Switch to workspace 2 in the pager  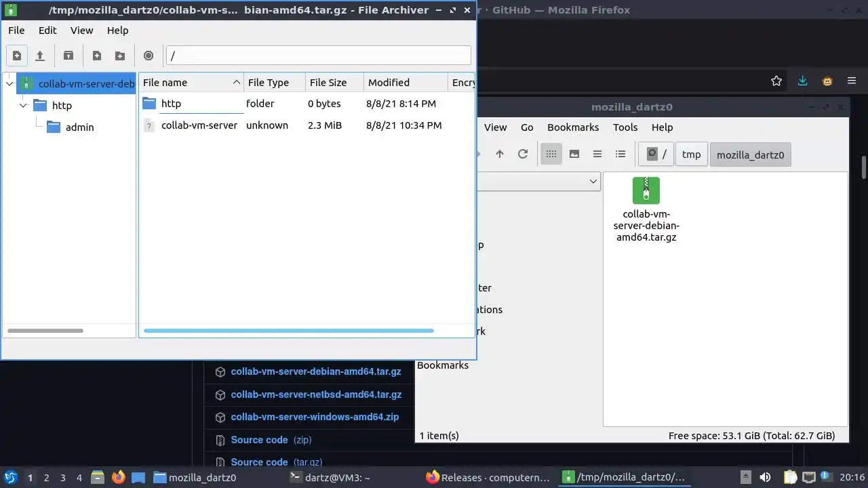[46, 478]
